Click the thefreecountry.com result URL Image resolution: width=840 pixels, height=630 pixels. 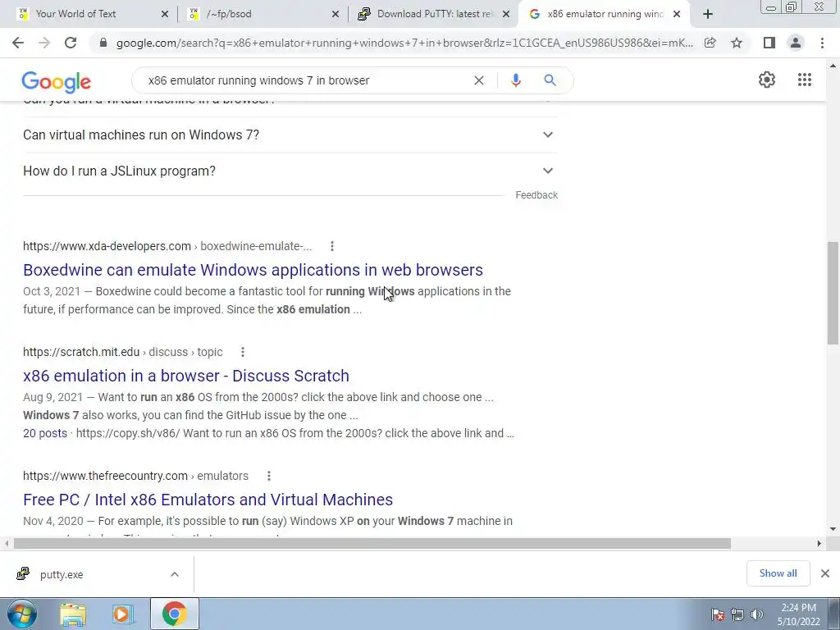(135, 476)
